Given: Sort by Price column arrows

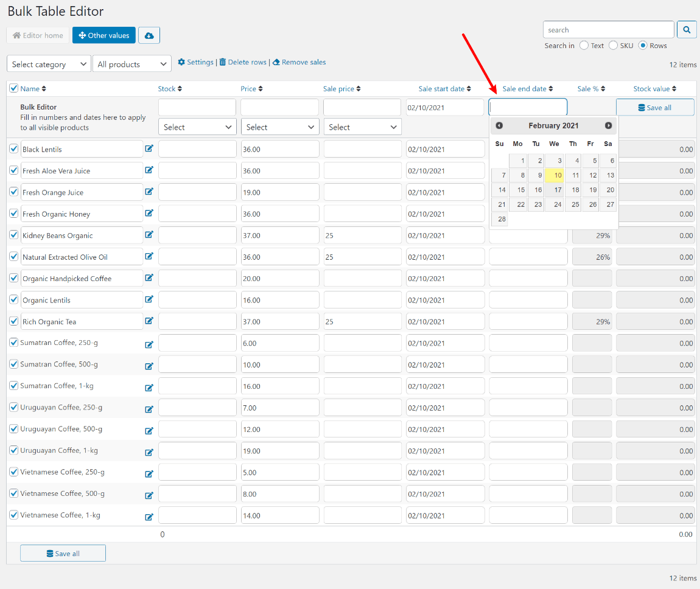Looking at the screenshot, I should click(261, 89).
